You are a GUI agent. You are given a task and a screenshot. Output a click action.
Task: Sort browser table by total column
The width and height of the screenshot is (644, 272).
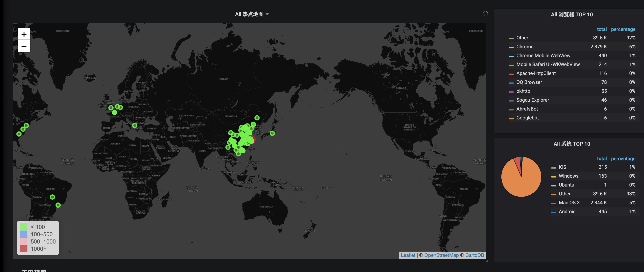point(601,29)
